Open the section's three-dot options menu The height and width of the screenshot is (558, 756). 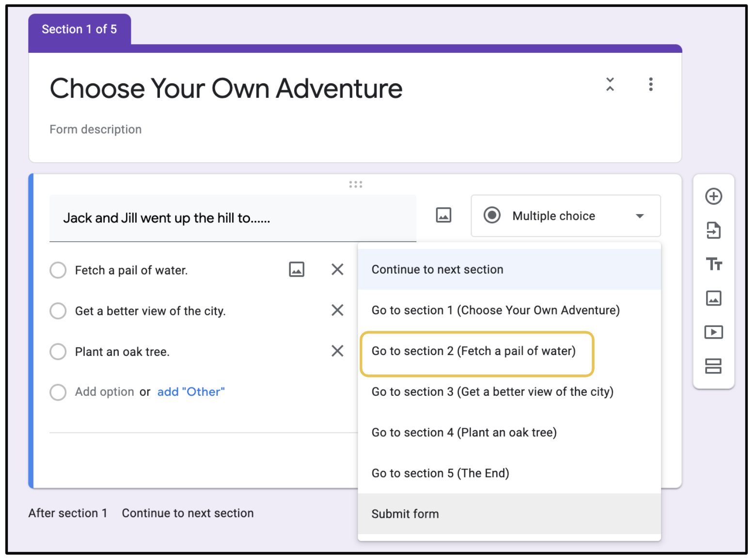[650, 84]
